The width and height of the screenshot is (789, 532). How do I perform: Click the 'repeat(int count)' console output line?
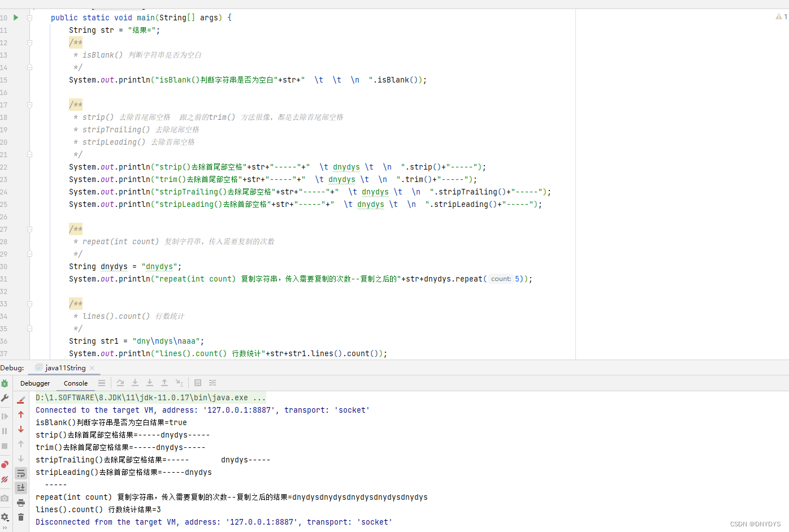tap(232, 498)
